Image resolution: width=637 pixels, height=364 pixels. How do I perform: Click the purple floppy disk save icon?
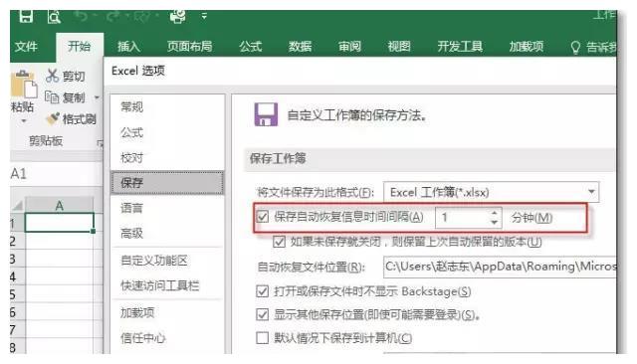(266, 114)
